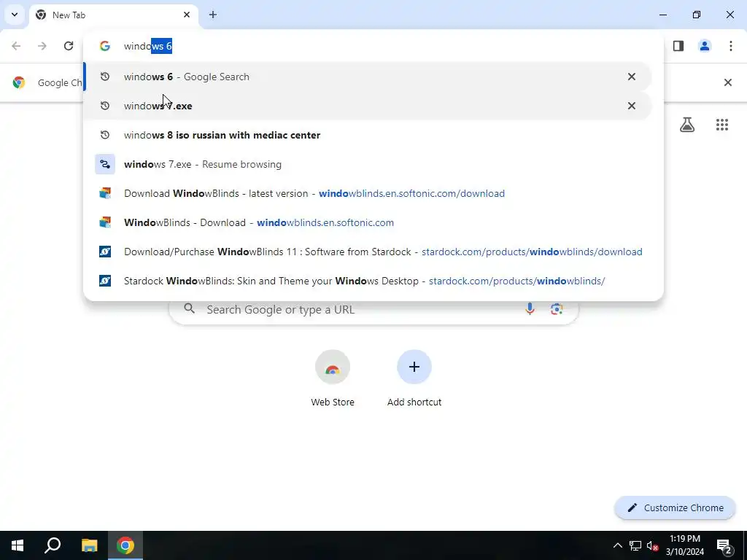Show hidden system tray icons

(617, 545)
